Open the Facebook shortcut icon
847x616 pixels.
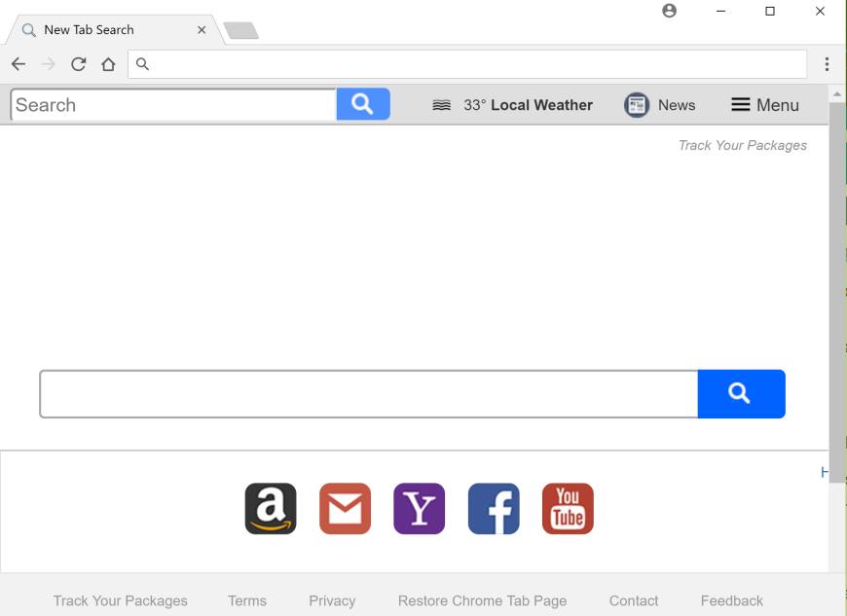(x=494, y=509)
